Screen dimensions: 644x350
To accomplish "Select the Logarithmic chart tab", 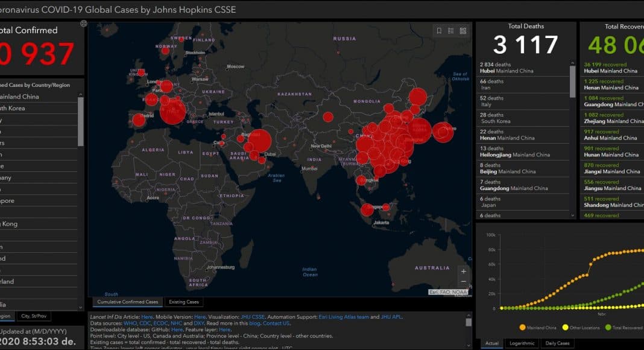I will [522, 343].
